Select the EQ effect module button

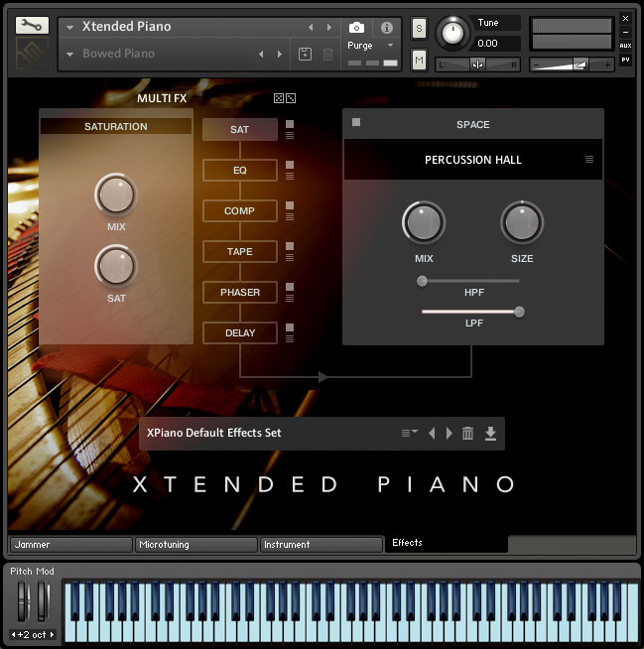pos(240,170)
